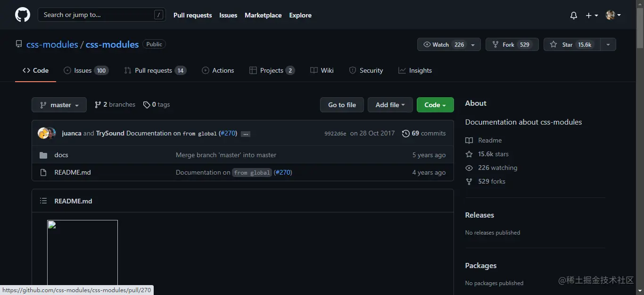Open the Releases heading link
This screenshot has width=644, height=295.
(x=479, y=215)
